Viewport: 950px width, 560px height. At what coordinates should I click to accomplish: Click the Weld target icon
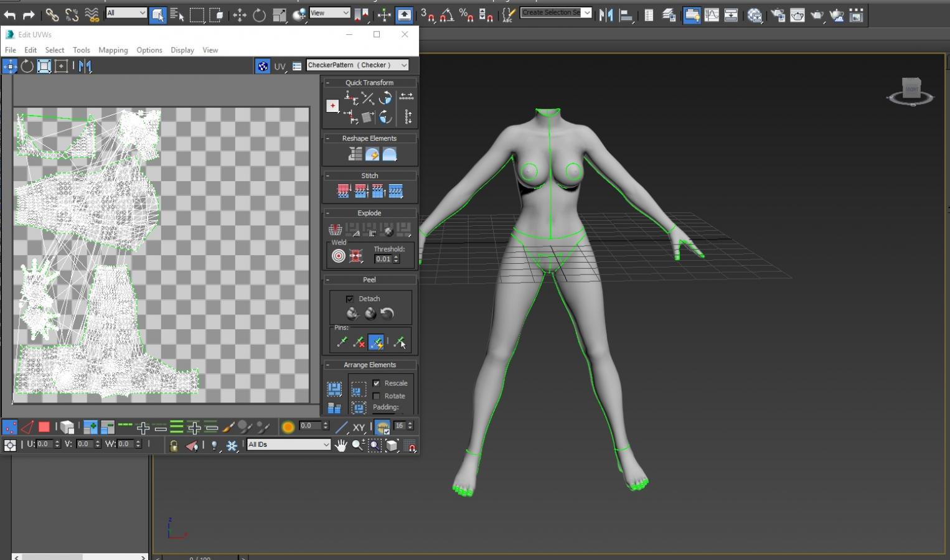point(338,256)
